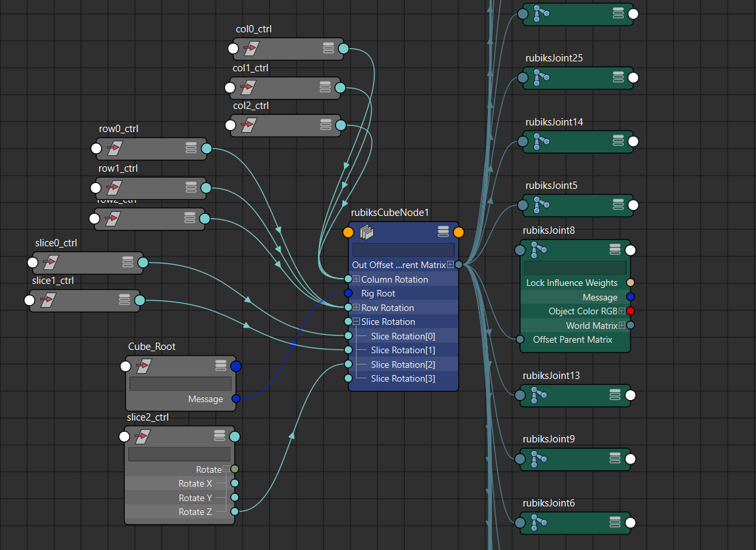This screenshot has width=756, height=550.
Task: Click the rubiksCubeNode1 node type icon
Action: (366, 232)
